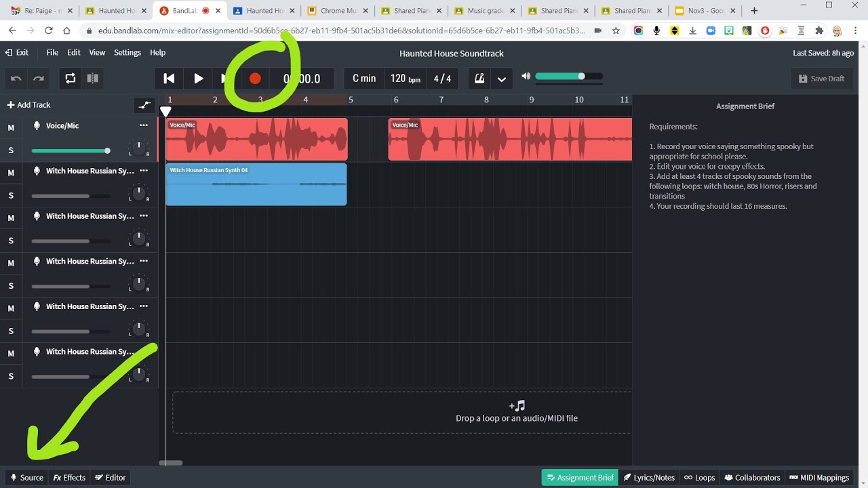
Task: Adjust volume slider of Witch House track with blue clip
Action: tap(71, 196)
